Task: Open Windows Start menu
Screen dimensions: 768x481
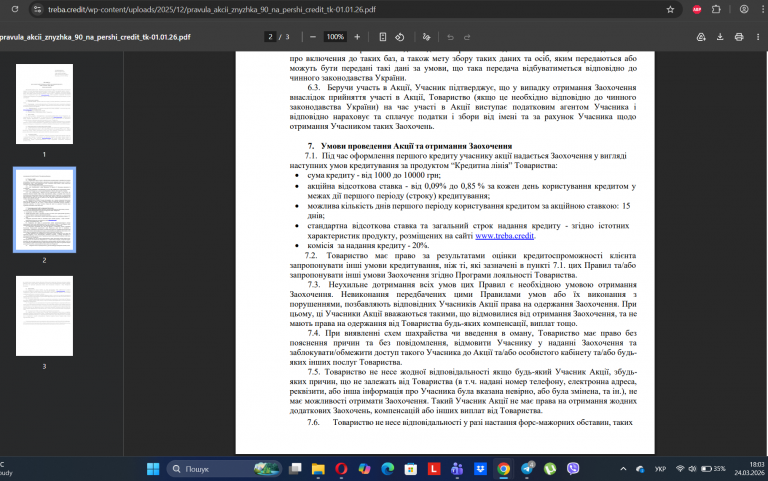Action: 153,469
